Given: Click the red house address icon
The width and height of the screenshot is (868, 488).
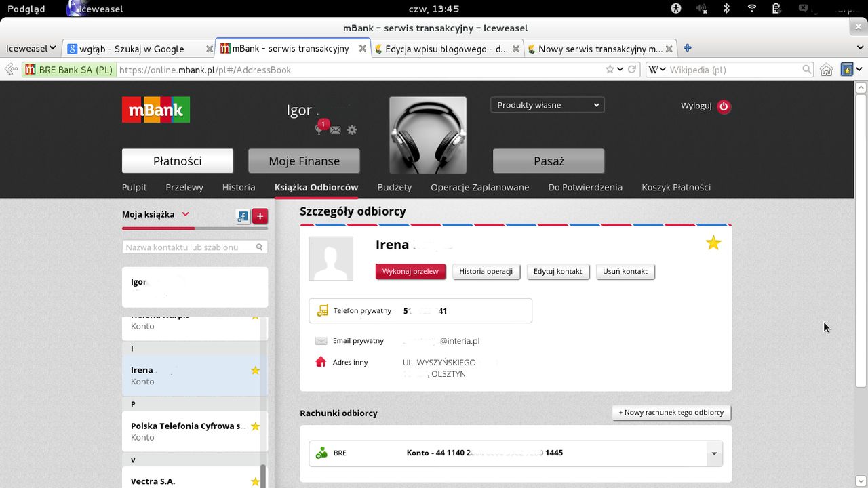Looking at the screenshot, I should click(321, 362).
